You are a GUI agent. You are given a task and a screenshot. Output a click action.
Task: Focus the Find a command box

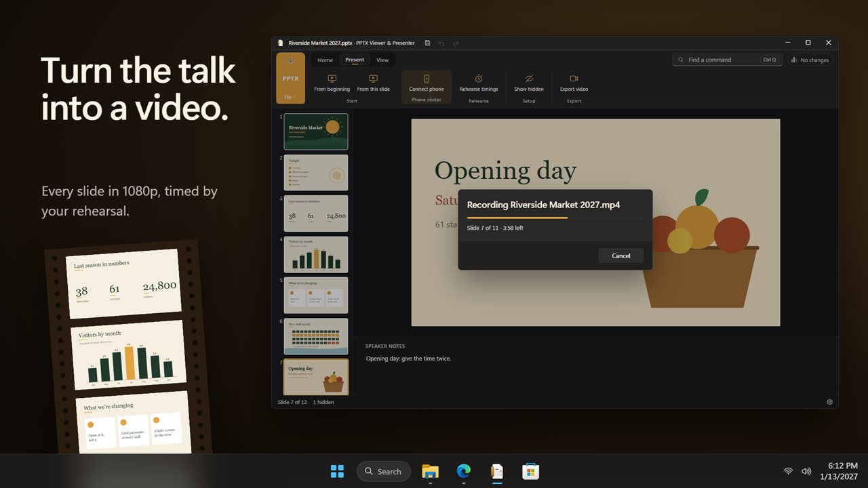[x=727, y=60]
